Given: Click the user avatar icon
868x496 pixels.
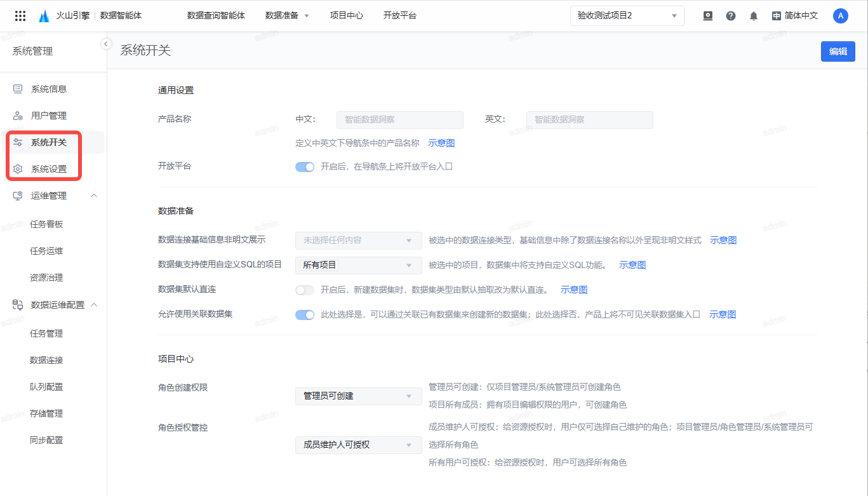Looking at the screenshot, I should (840, 16).
